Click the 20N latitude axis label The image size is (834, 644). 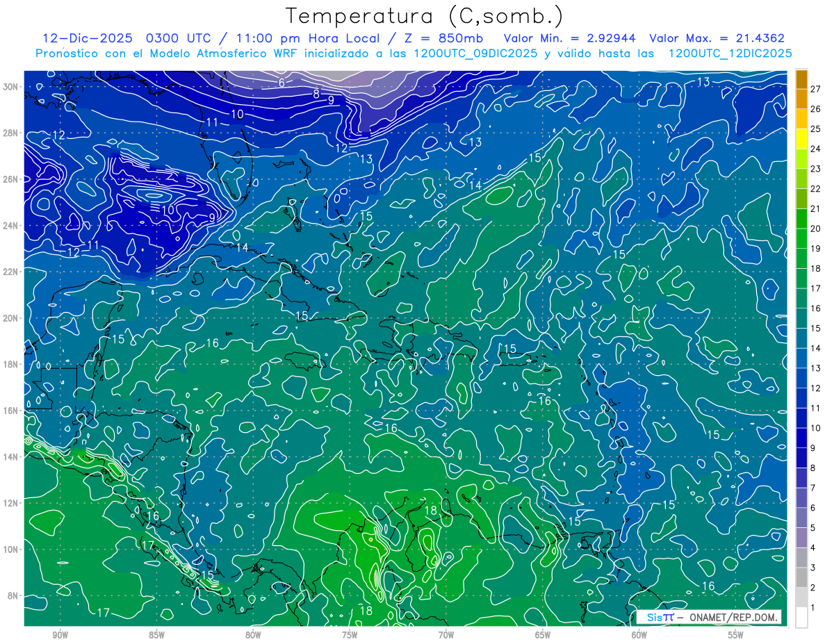pyautogui.click(x=10, y=318)
